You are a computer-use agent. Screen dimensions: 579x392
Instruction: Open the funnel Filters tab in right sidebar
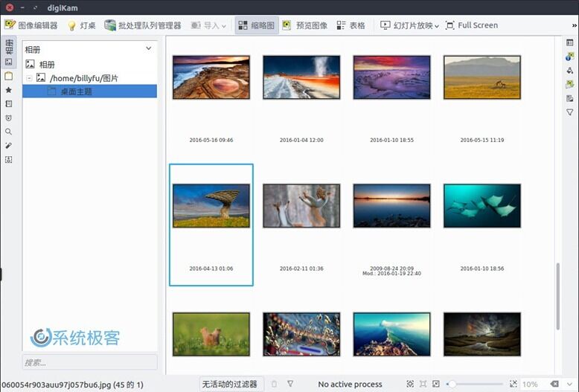[x=570, y=112]
